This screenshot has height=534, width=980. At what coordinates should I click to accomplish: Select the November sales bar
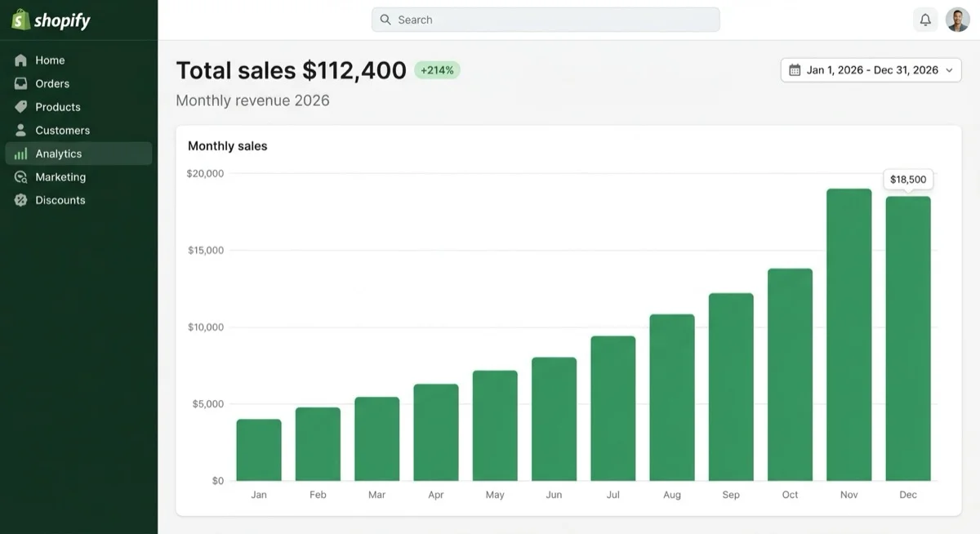849,335
